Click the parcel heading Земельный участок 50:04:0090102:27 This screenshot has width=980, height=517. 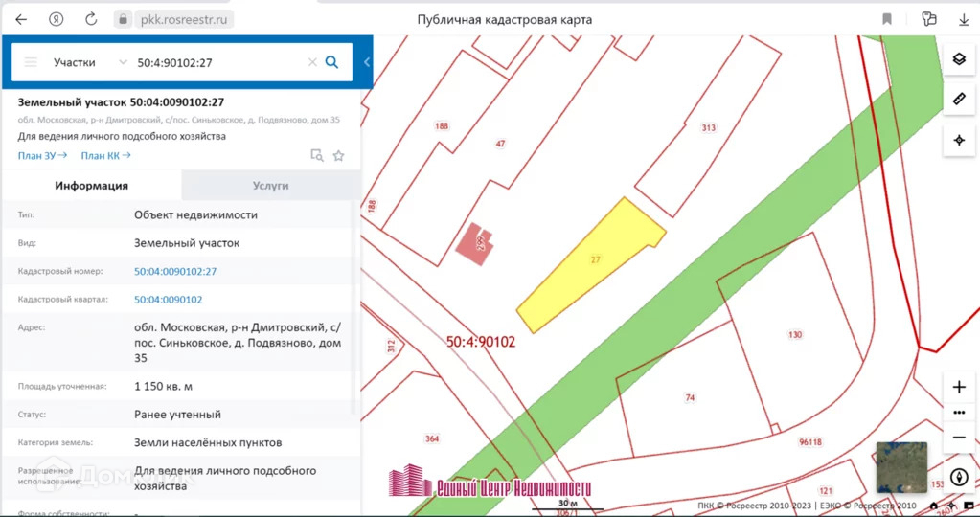click(x=121, y=102)
